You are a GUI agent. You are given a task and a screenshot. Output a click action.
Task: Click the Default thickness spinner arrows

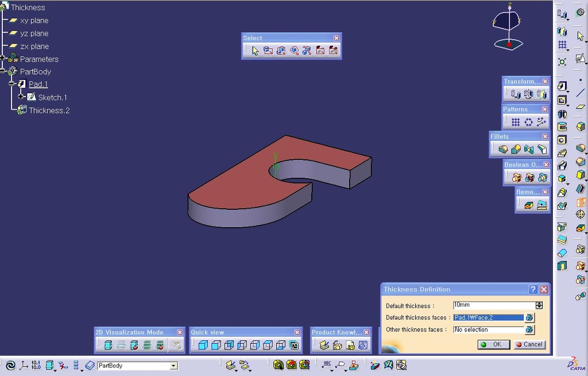[x=539, y=305]
